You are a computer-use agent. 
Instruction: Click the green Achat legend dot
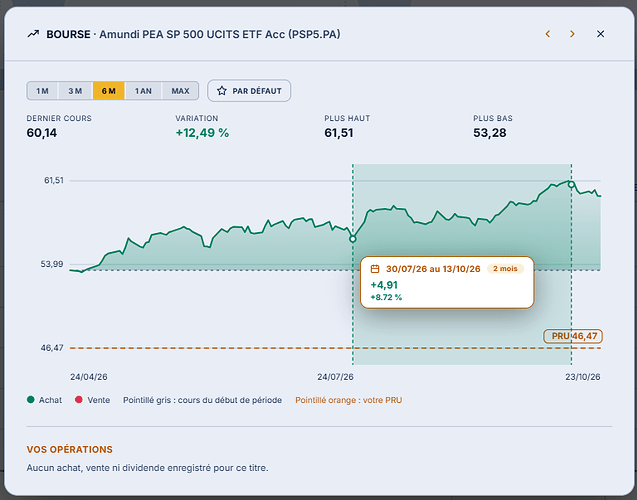coord(30,400)
